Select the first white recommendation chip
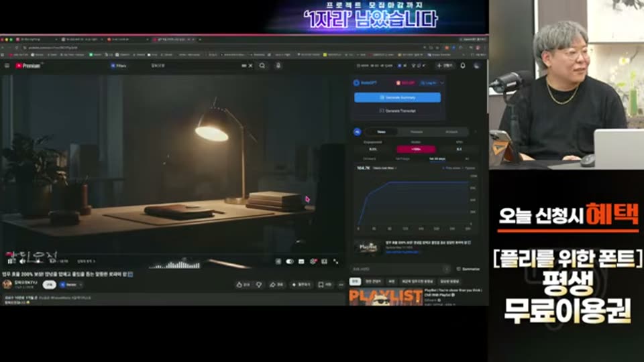Screen dimensions: 644x362 pyautogui.click(x=355, y=281)
